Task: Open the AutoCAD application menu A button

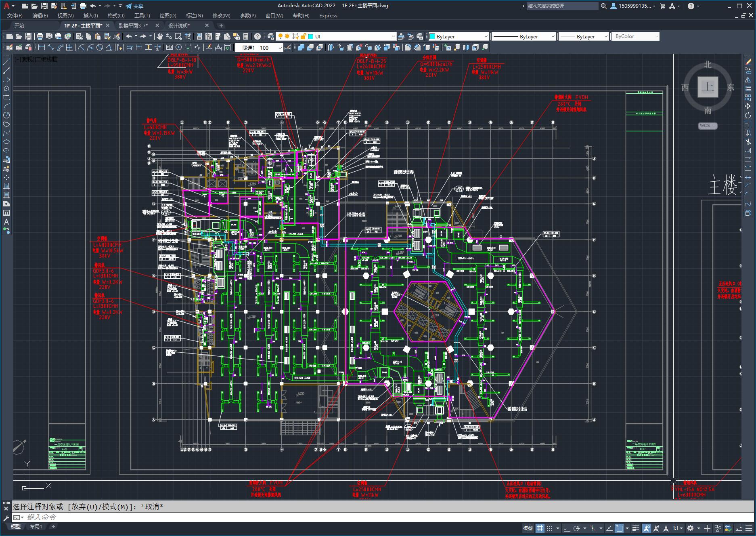Action: 6,6
